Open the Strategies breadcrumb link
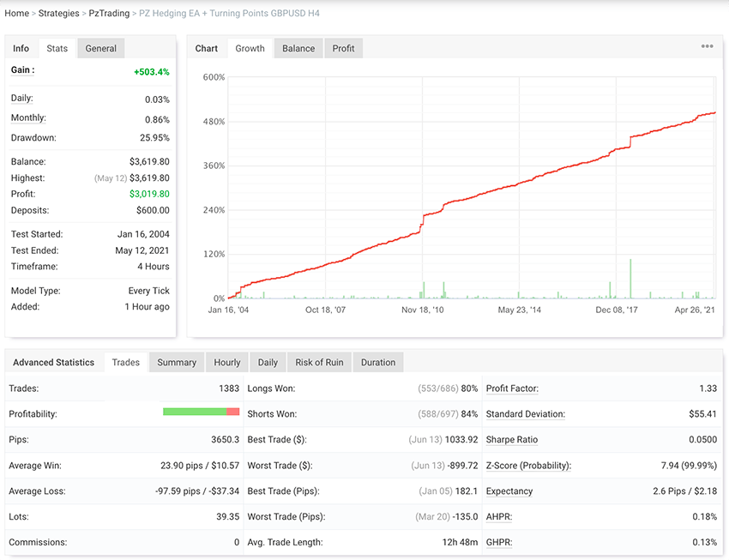Screen dimensions: 729x560 click(x=58, y=13)
